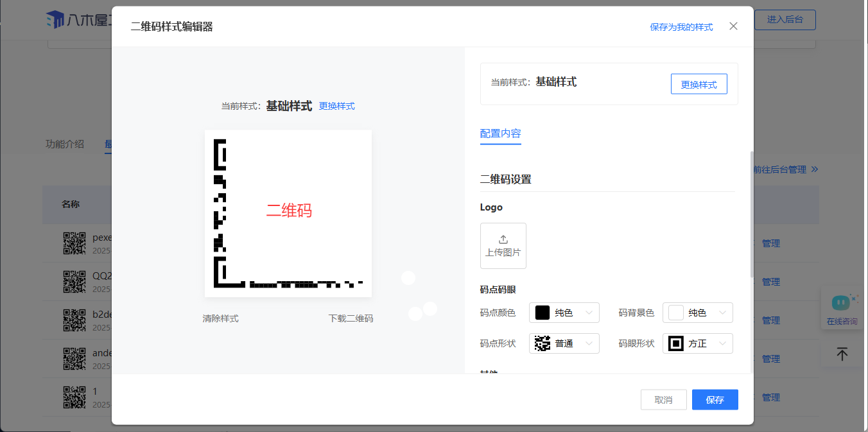Click 下载二维码 below the preview
Image resolution: width=868 pixels, height=432 pixels.
coord(351,318)
